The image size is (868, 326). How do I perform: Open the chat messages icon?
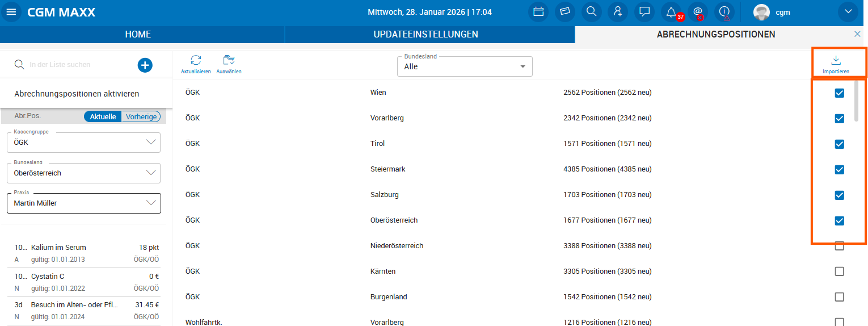tap(644, 12)
